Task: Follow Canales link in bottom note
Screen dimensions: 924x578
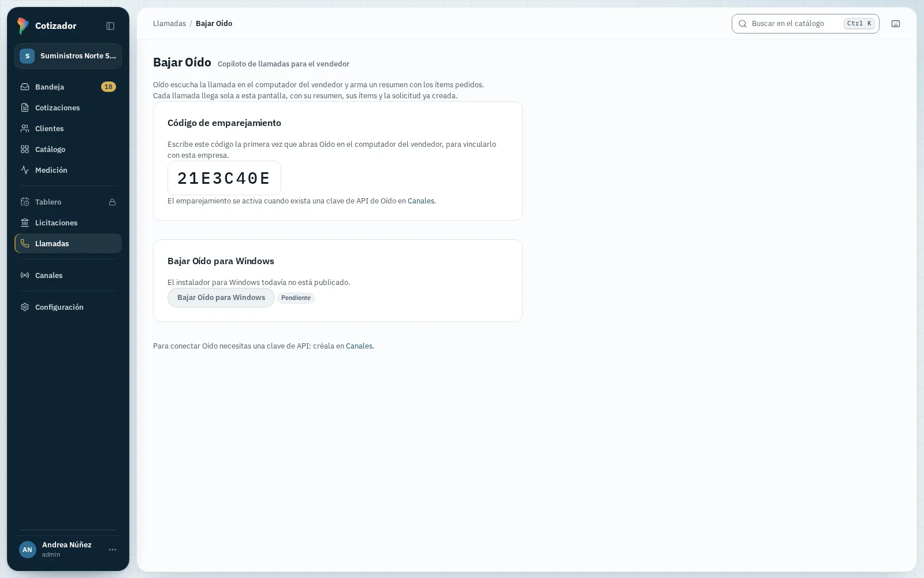Action: [x=359, y=346]
